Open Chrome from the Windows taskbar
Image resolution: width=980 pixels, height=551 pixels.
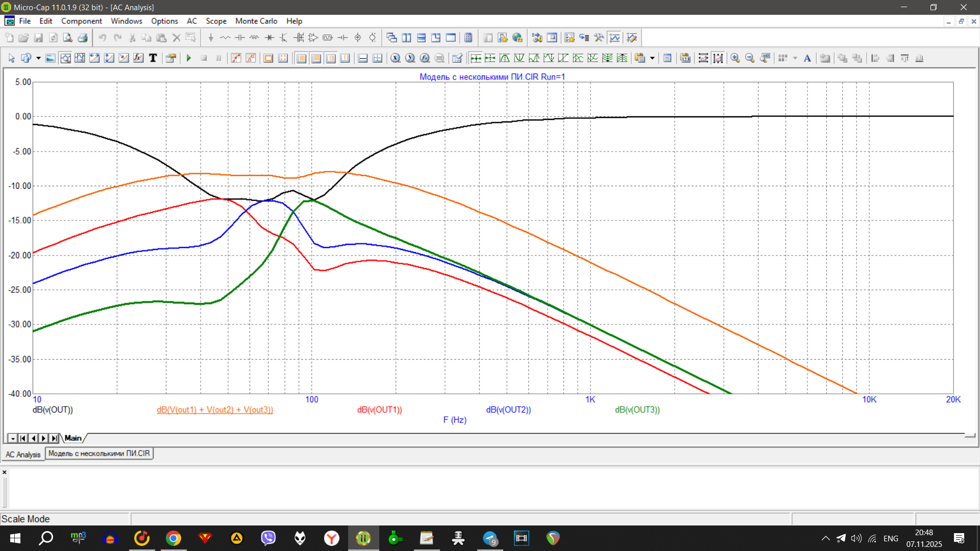pyautogui.click(x=174, y=538)
